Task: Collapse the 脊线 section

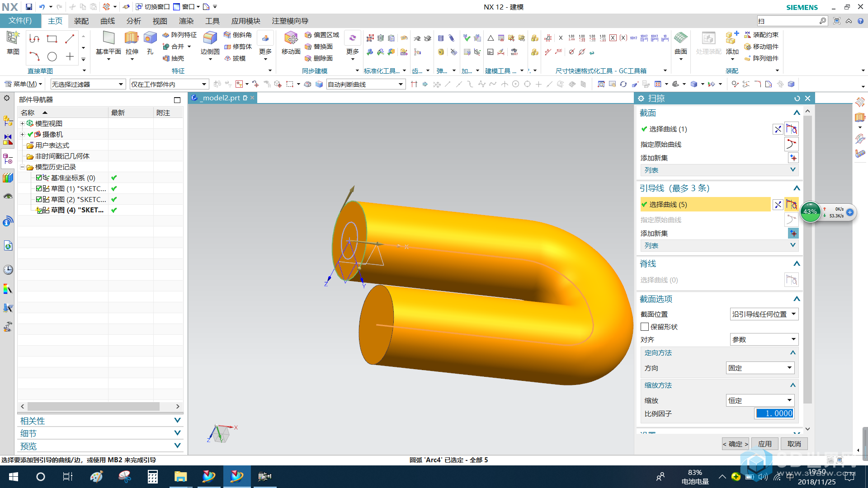Action: pyautogui.click(x=797, y=263)
